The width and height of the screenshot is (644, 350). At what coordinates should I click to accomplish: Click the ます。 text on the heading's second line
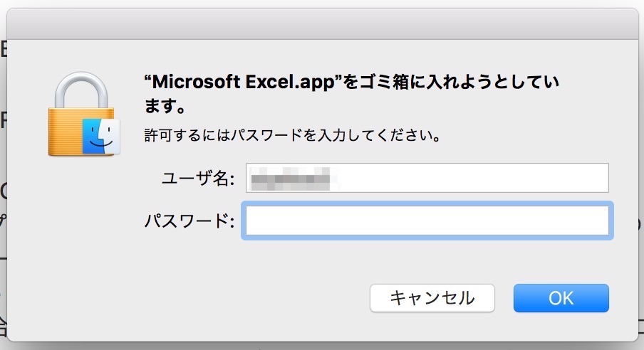click(x=165, y=107)
